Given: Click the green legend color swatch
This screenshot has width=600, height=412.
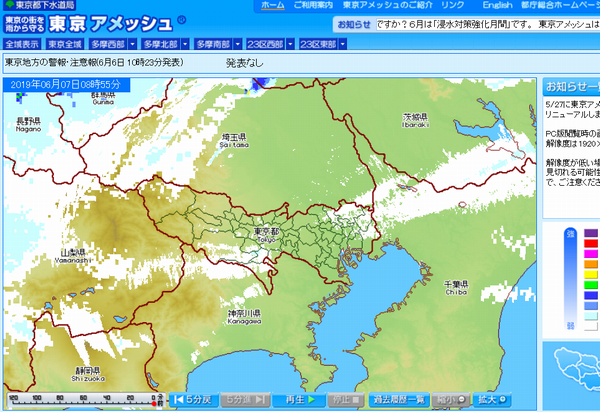Looking at the screenshot, I should [x=590, y=285].
